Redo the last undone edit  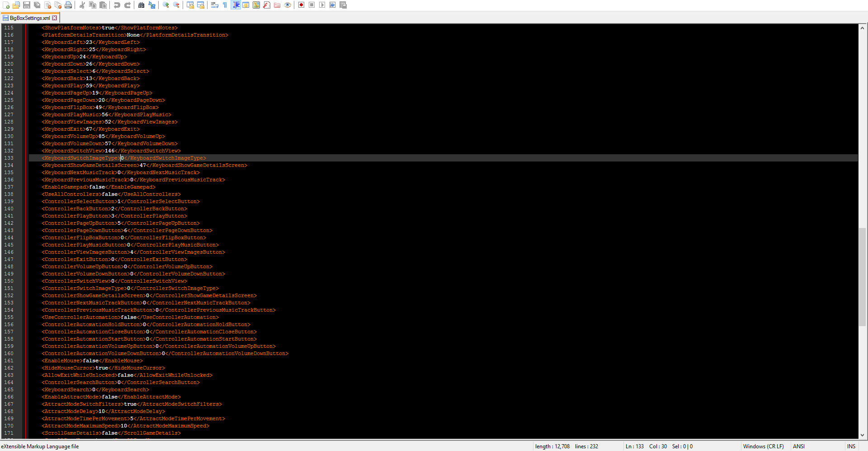(127, 5)
